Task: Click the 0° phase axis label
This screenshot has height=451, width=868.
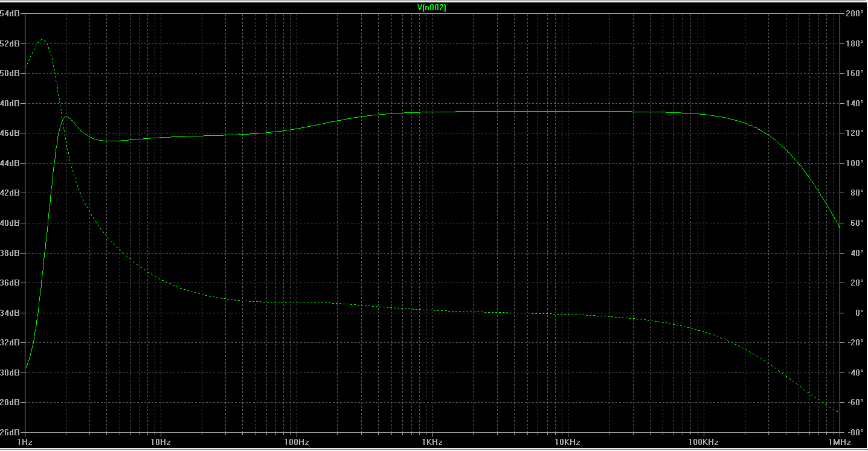Action: [858, 313]
